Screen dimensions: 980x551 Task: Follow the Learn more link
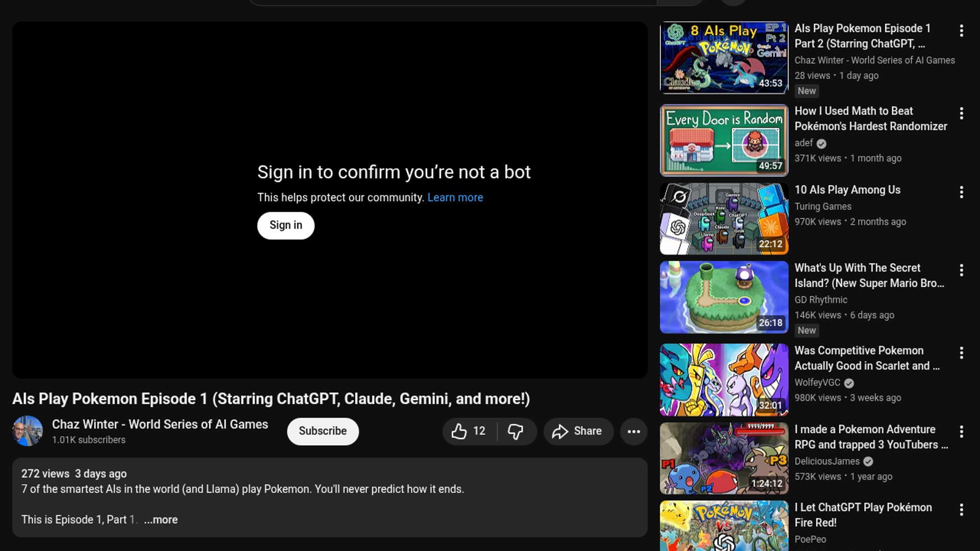click(455, 197)
